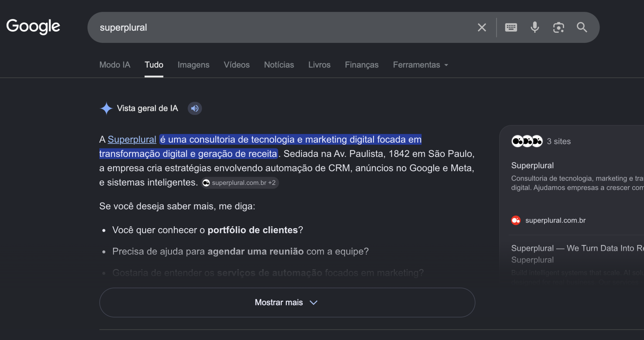The image size is (644, 340).
Task: Open the Finanças tab
Action: (361, 65)
